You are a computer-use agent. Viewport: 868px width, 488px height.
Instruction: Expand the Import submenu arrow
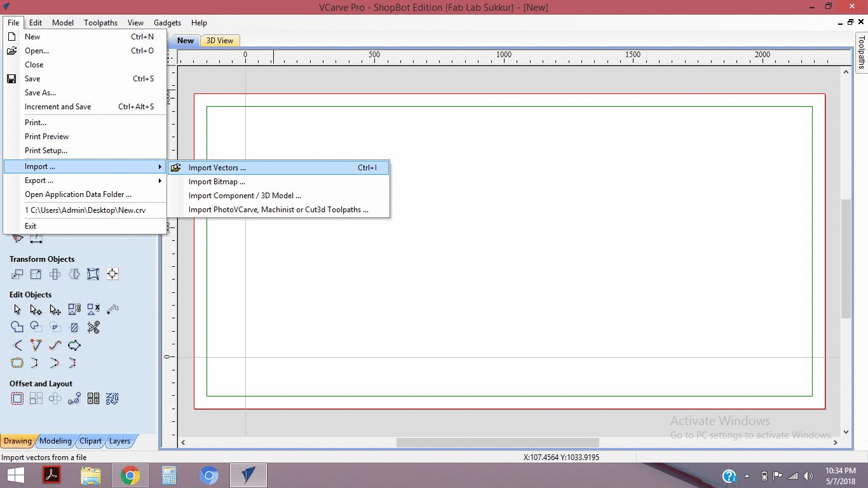pyautogui.click(x=160, y=166)
